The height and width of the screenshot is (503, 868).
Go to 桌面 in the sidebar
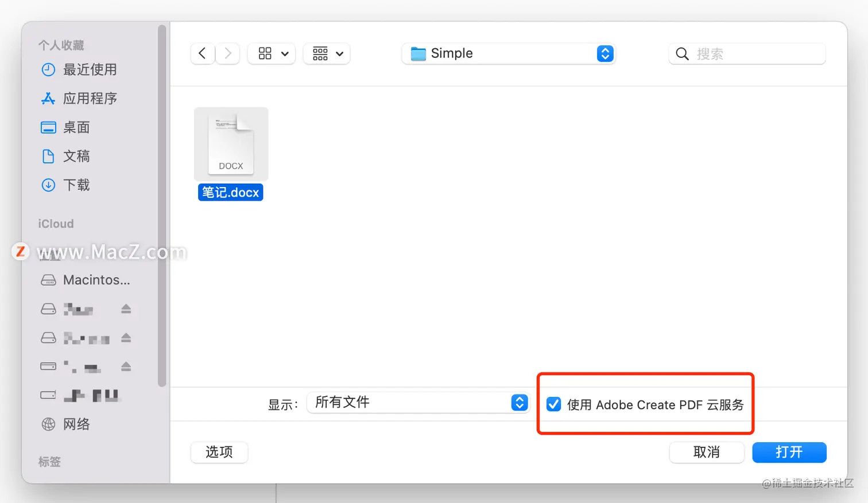(x=76, y=127)
